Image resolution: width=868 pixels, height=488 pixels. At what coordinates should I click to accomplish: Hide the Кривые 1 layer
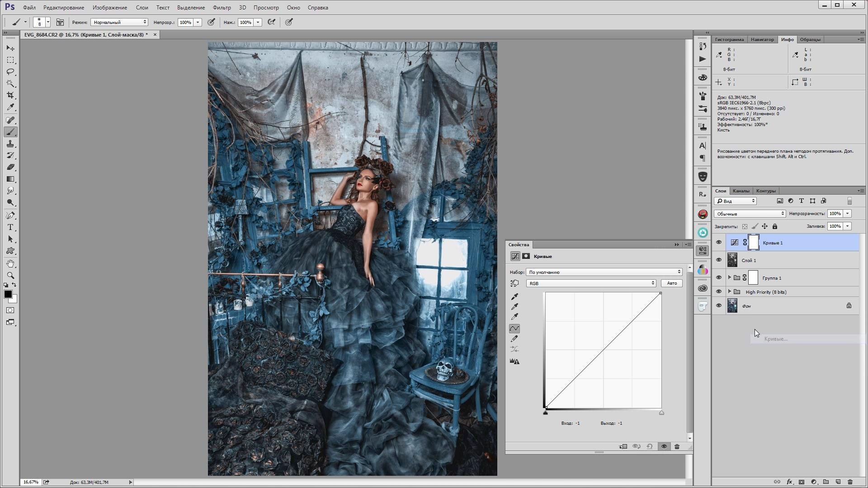click(x=719, y=243)
